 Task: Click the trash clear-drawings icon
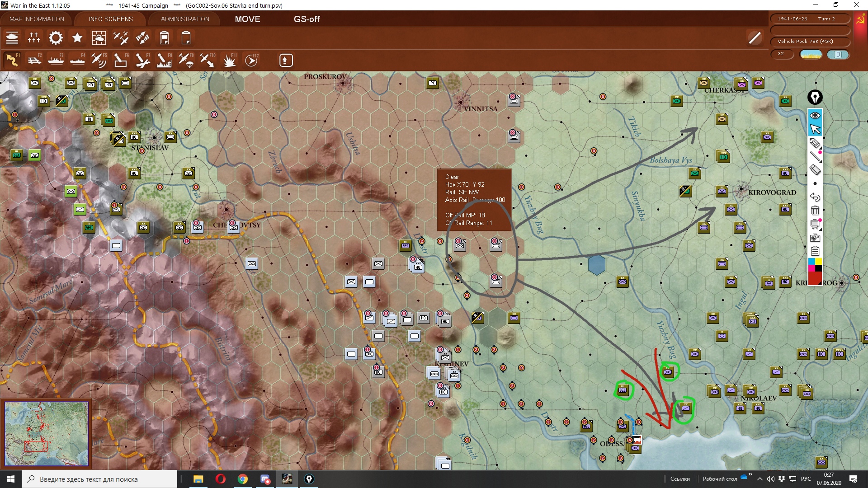pos(815,211)
